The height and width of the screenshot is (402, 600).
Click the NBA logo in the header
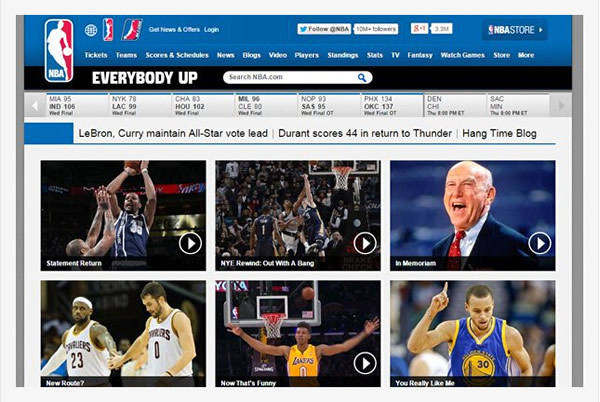tap(59, 50)
